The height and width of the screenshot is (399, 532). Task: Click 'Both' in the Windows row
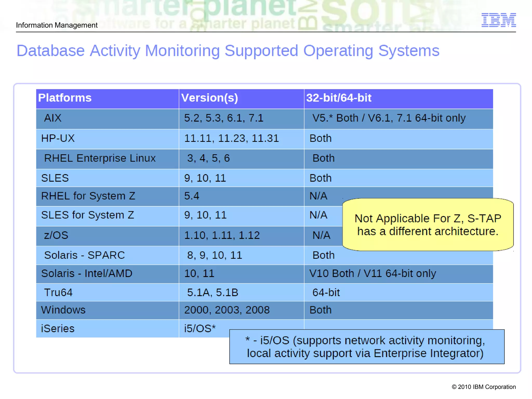(x=321, y=310)
